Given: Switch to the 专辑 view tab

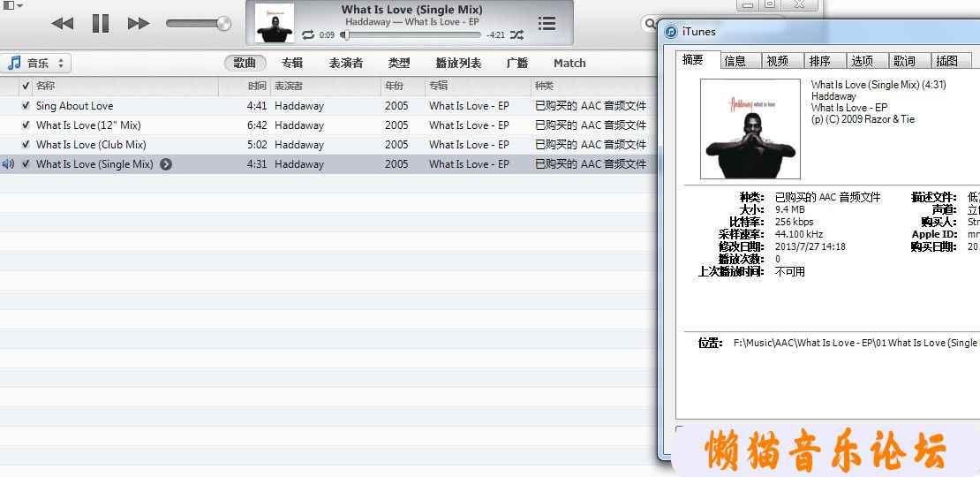Looking at the screenshot, I should click(292, 63).
